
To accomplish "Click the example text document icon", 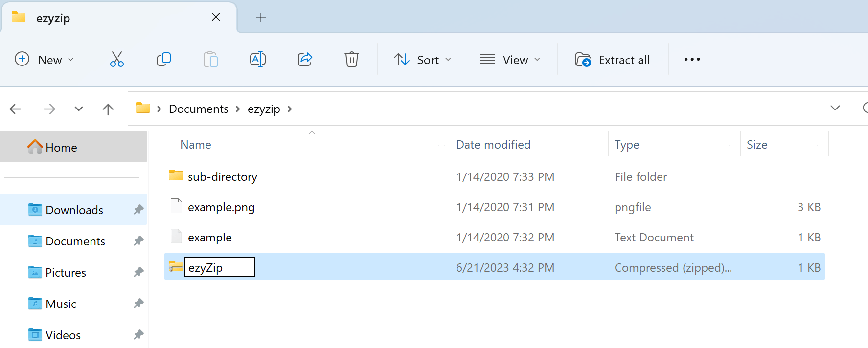I will pos(176,237).
